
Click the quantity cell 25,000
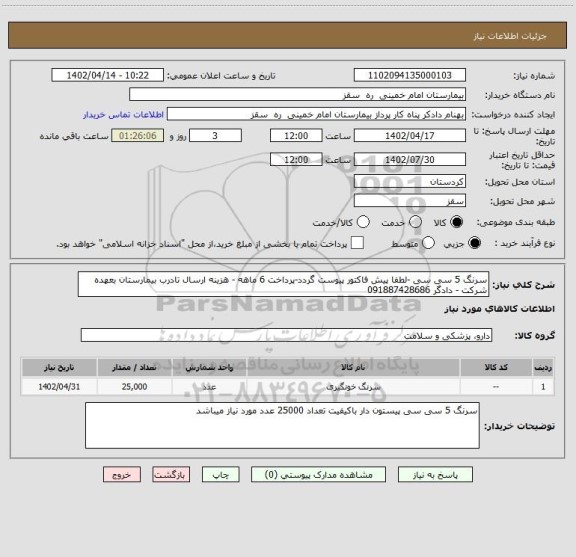point(134,387)
